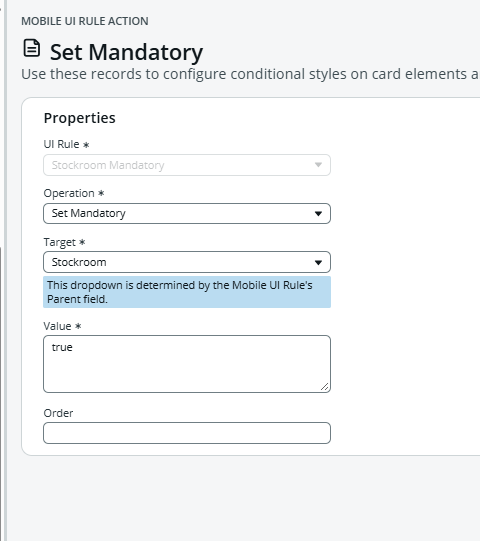Open the Operation dropdown
This screenshot has height=541, width=480.
click(x=187, y=214)
